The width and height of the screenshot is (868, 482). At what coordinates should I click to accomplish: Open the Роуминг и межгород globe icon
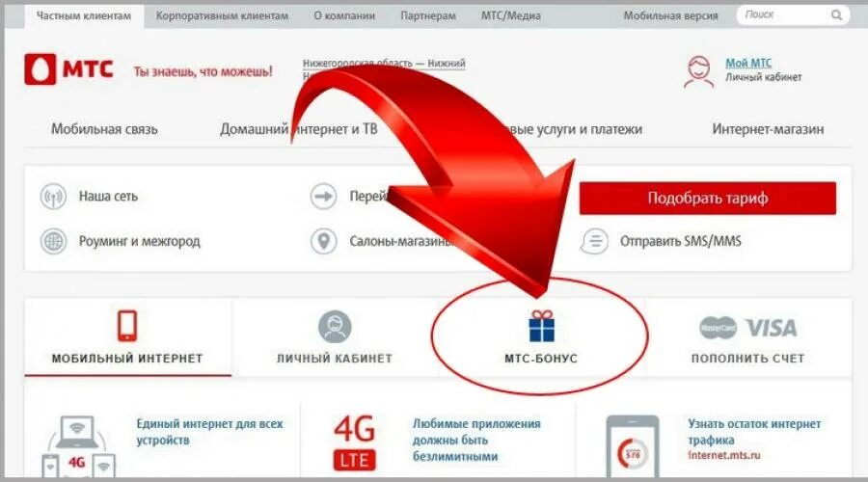tap(53, 241)
